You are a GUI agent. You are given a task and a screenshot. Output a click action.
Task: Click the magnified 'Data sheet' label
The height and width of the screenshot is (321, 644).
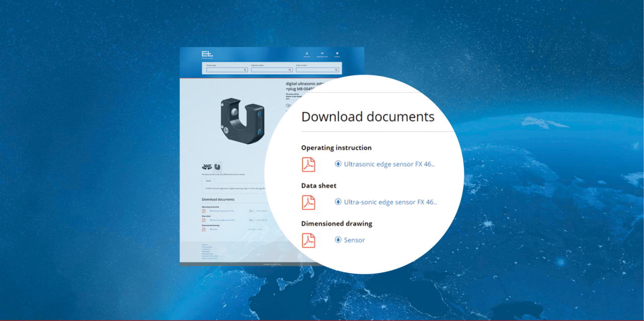(319, 186)
